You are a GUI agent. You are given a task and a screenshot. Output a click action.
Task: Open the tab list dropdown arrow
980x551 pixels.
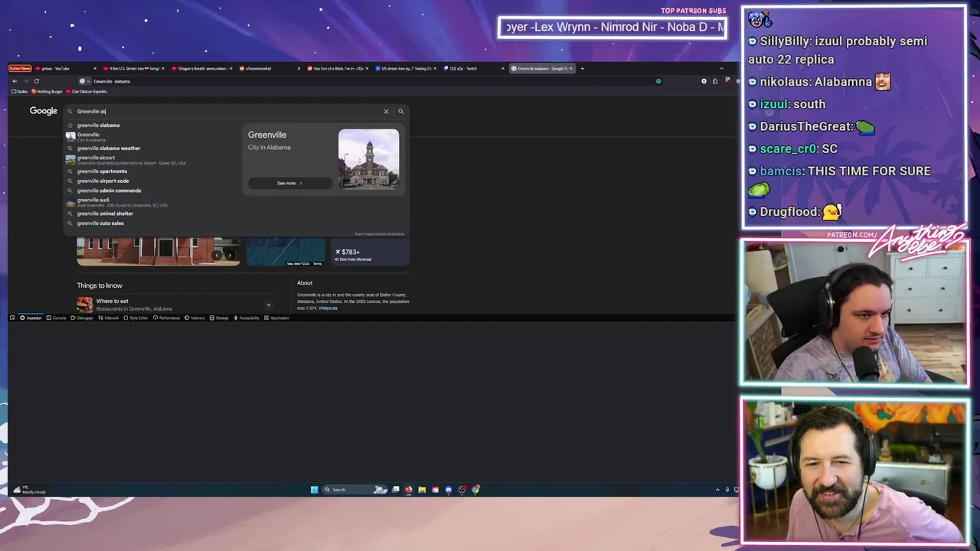(720, 69)
